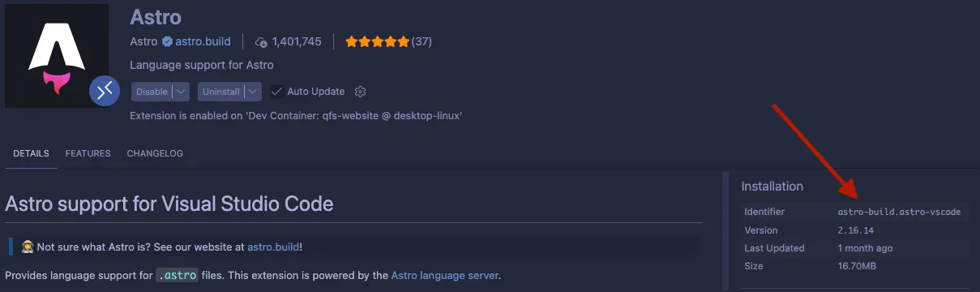Screen dimensions: 980x292
Task: Click the Dev Container enabled status message
Action: [x=296, y=116]
